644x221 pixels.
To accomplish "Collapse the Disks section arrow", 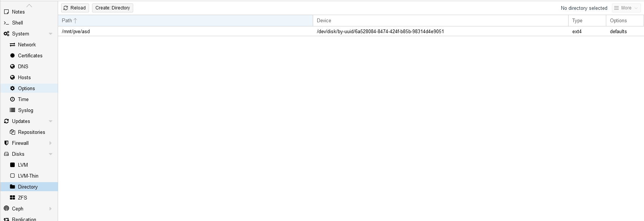I will click(51, 154).
